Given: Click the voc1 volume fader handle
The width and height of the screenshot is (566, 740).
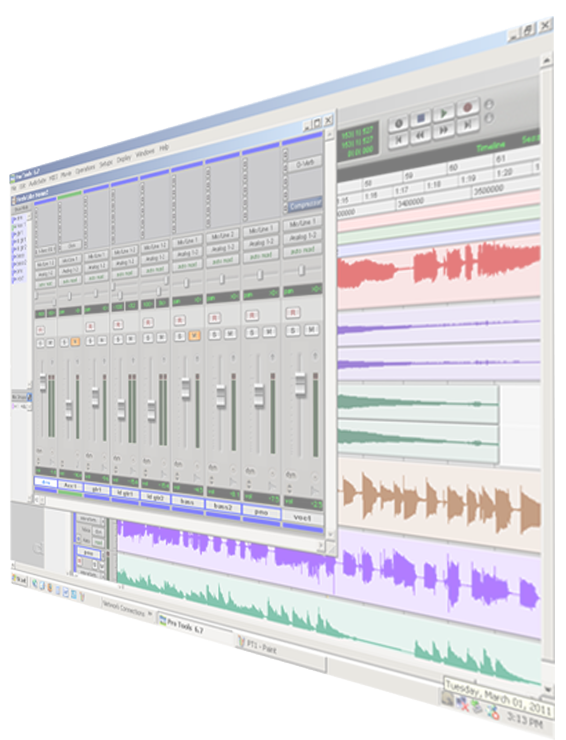Looking at the screenshot, I should (x=300, y=383).
